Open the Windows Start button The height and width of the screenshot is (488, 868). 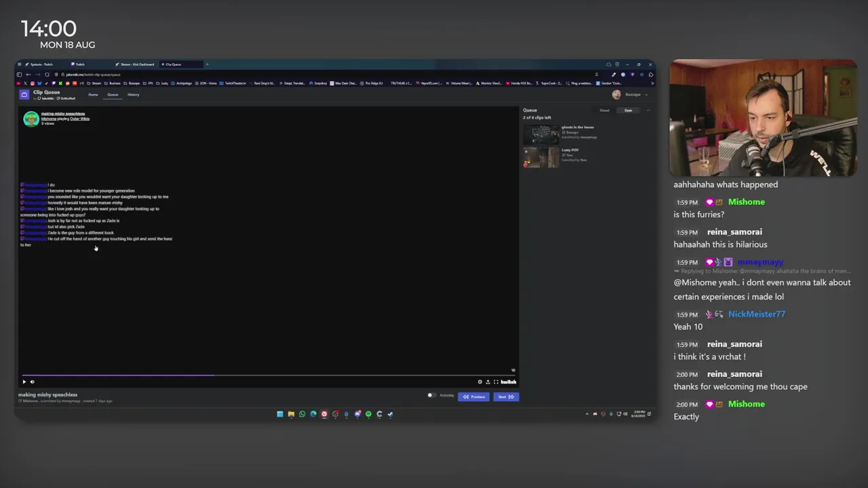click(x=280, y=414)
